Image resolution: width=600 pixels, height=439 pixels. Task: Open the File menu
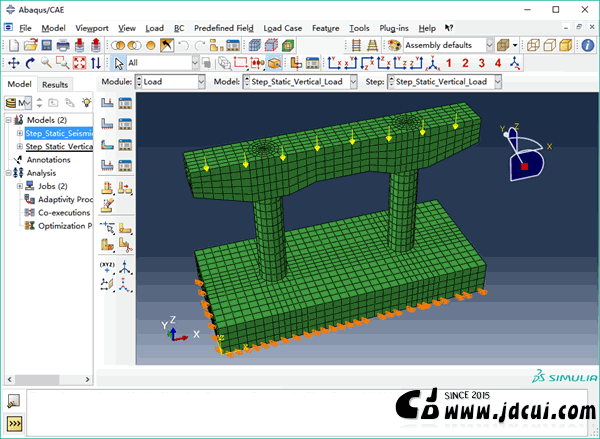(25, 28)
